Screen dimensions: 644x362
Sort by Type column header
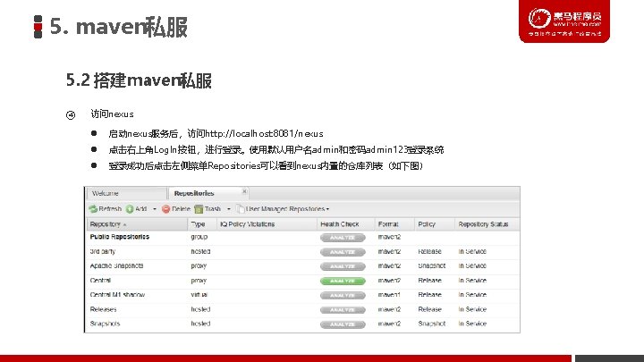[202, 224]
